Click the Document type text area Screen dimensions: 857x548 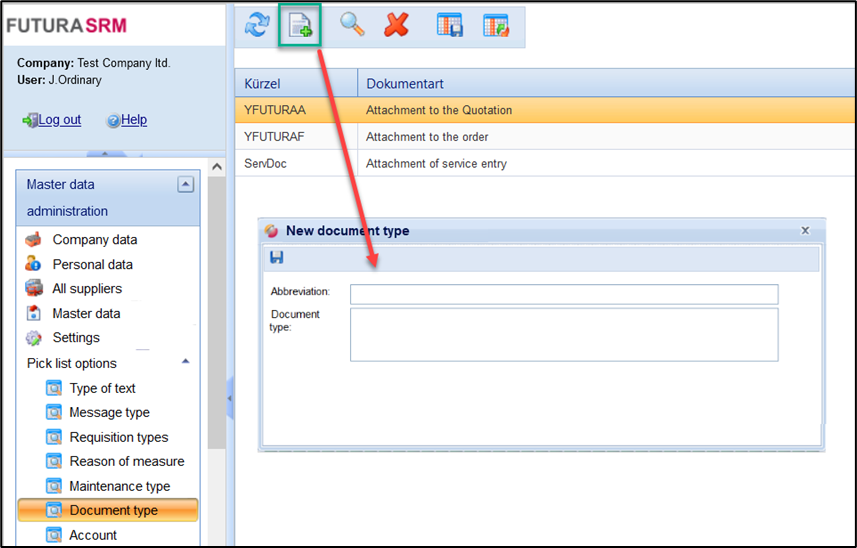point(563,334)
